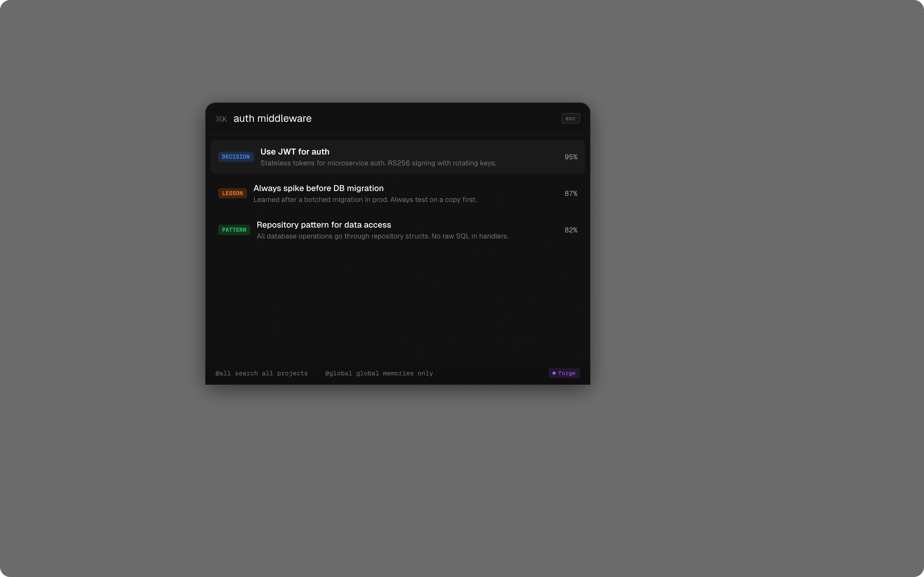
Task: Click the 87% confidence indicator
Action: point(570,193)
